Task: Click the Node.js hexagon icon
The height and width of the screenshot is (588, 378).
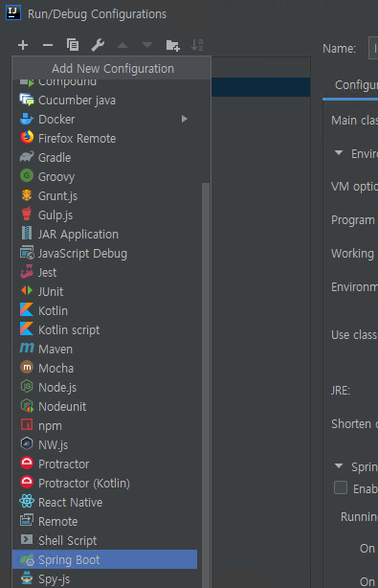Action: pyautogui.click(x=27, y=386)
